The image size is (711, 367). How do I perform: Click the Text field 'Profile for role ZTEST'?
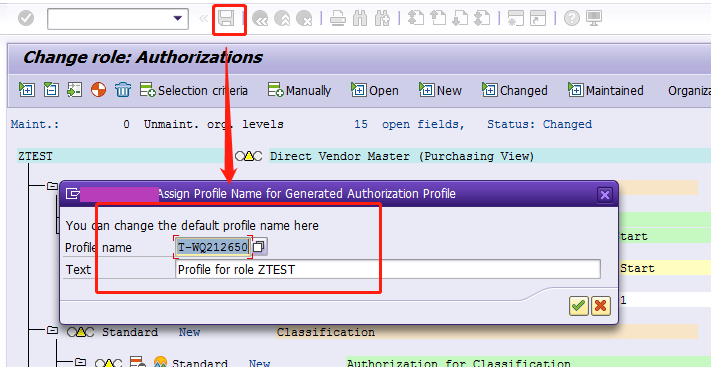(x=388, y=269)
